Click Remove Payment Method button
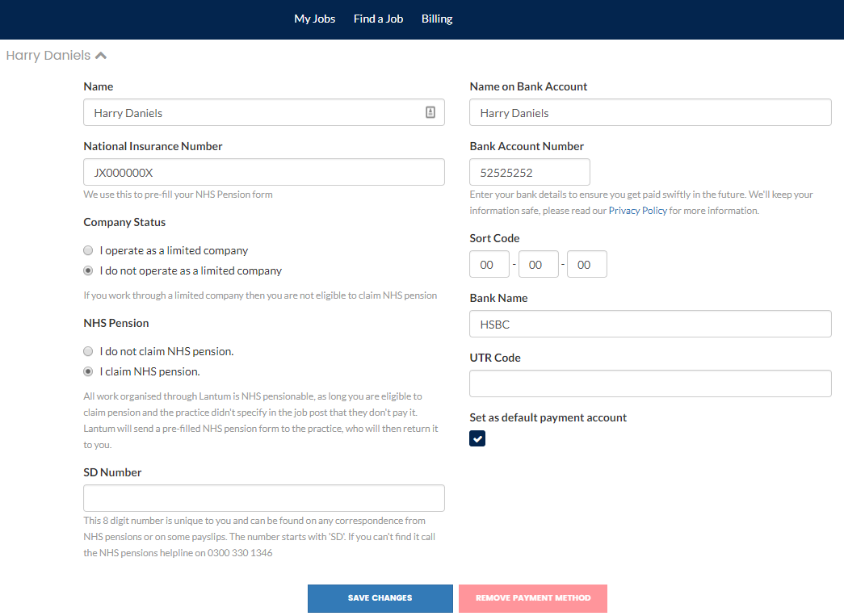The image size is (844, 616). coord(533,598)
